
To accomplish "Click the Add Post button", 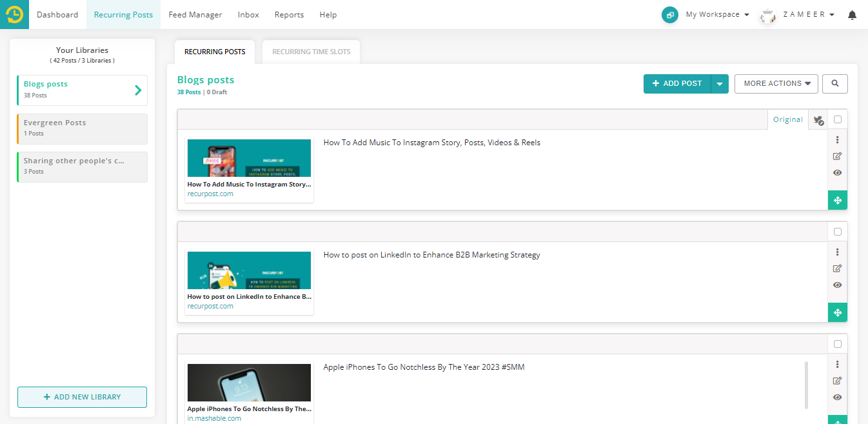I will (x=677, y=84).
